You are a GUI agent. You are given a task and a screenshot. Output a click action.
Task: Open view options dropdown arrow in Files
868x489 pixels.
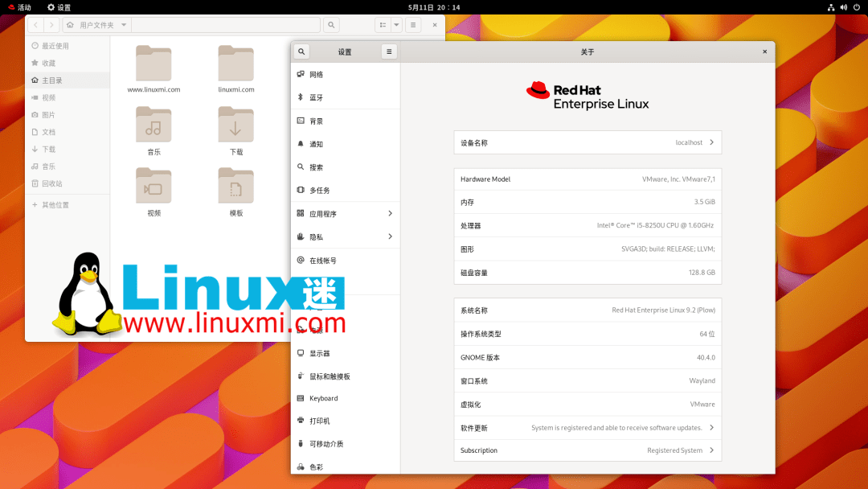click(396, 25)
